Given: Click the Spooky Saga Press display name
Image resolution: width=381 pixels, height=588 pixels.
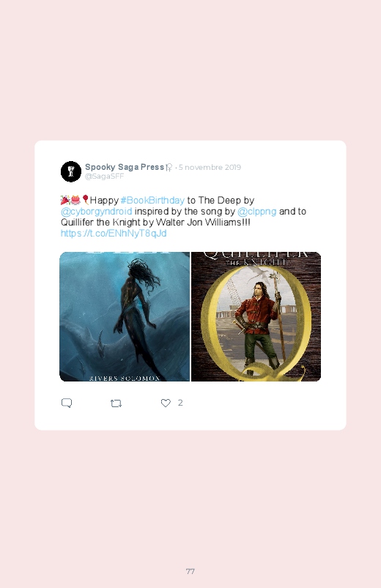Looking at the screenshot, I should tap(125, 167).
